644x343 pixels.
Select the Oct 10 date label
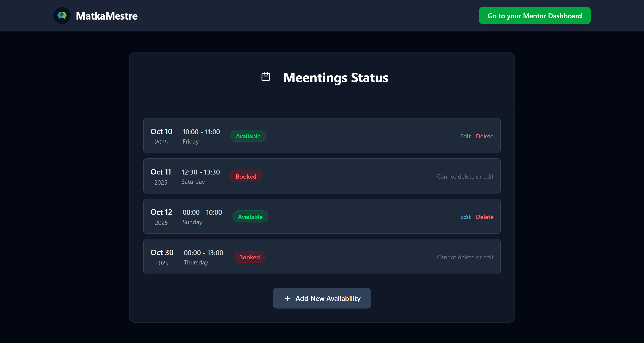point(161,132)
